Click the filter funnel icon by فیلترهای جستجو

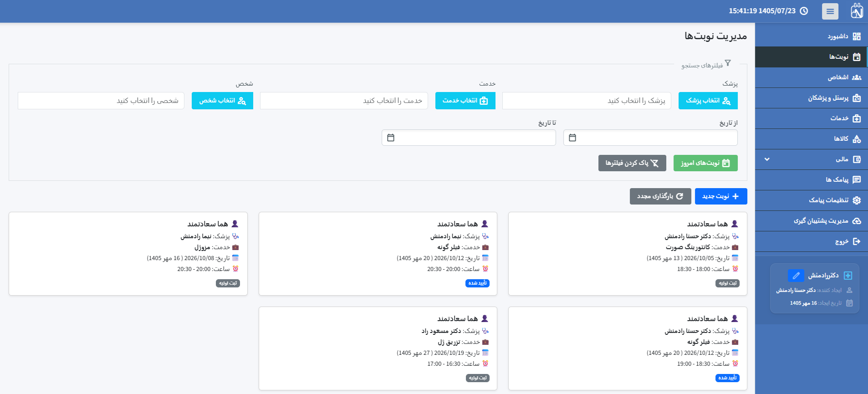tap(728, 63)
